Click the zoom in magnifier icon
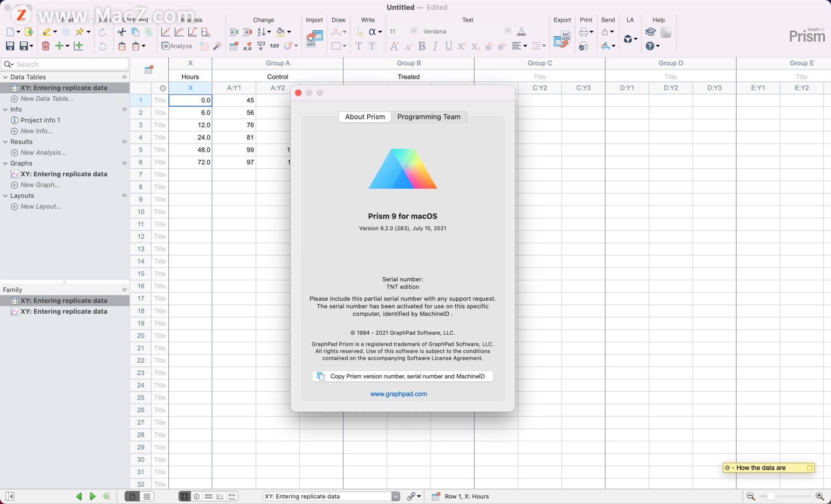 click(820, 496)
